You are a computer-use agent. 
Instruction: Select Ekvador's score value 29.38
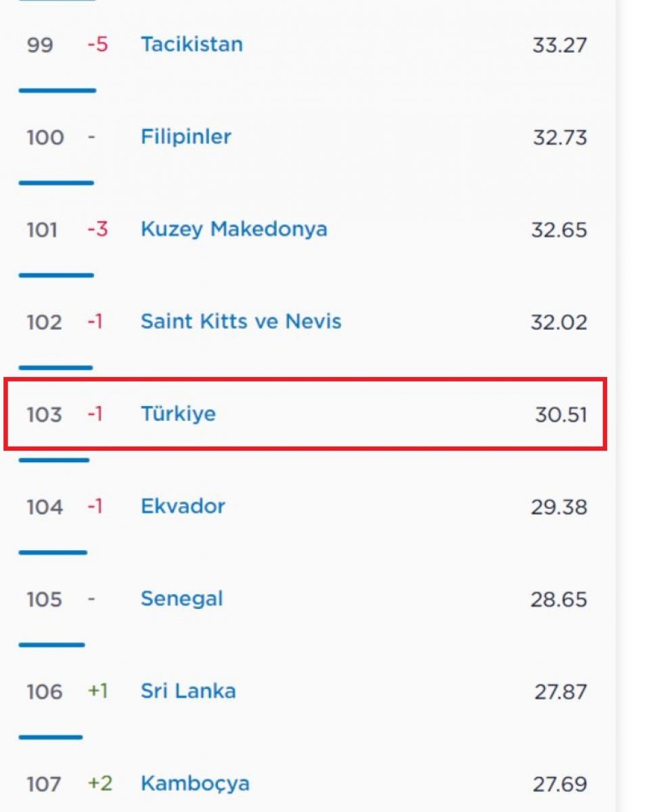[x=559, y=507]
